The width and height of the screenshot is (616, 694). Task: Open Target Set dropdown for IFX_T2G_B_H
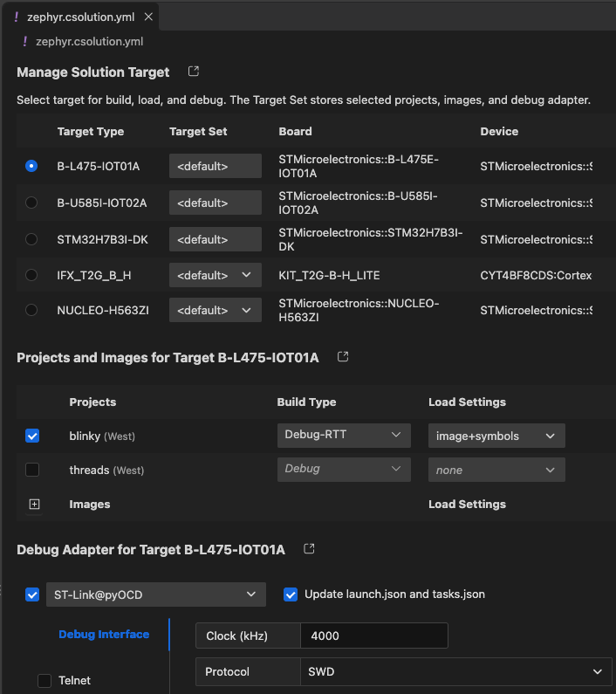click(215, 275)
